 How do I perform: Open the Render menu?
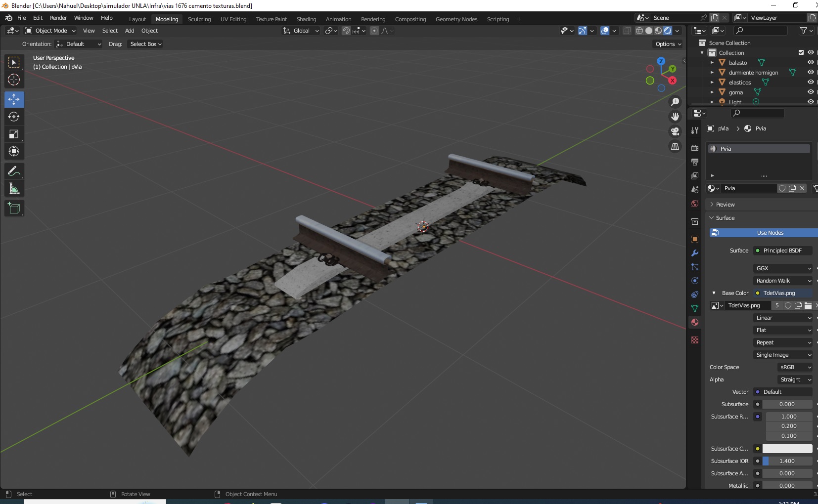[58, 18]
